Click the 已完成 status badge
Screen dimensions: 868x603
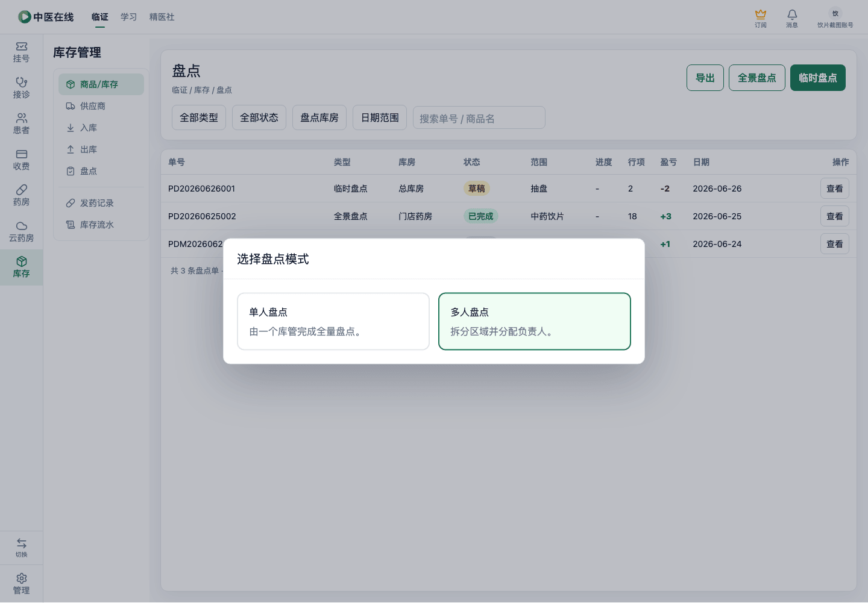tap(481, 216)
